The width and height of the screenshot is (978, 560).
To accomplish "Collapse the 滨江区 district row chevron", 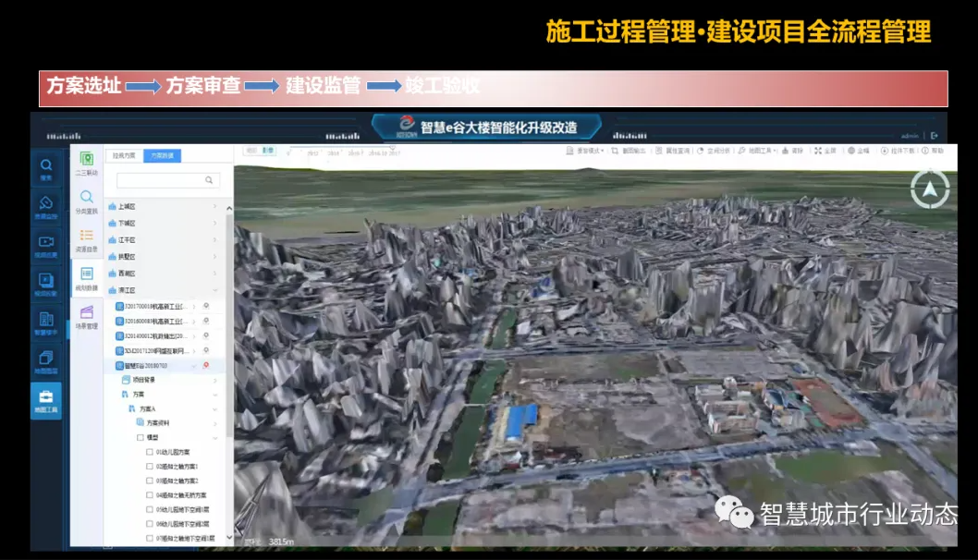I will point(215,290).
